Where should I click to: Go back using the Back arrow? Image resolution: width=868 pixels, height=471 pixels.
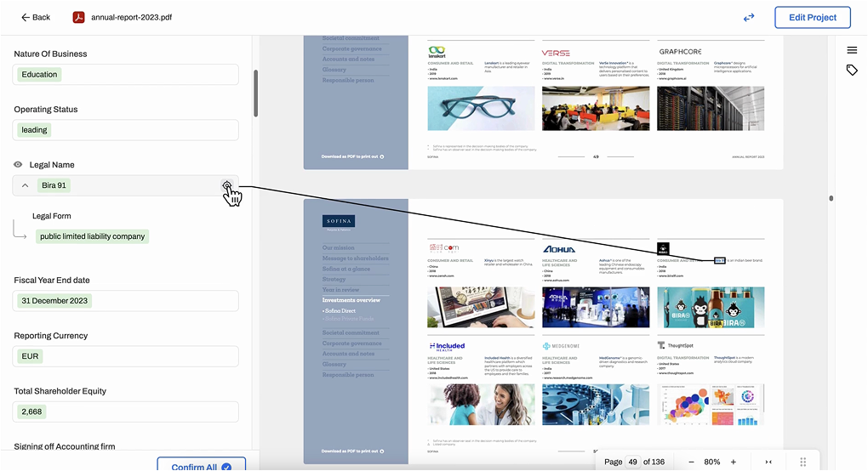point(36,17)
